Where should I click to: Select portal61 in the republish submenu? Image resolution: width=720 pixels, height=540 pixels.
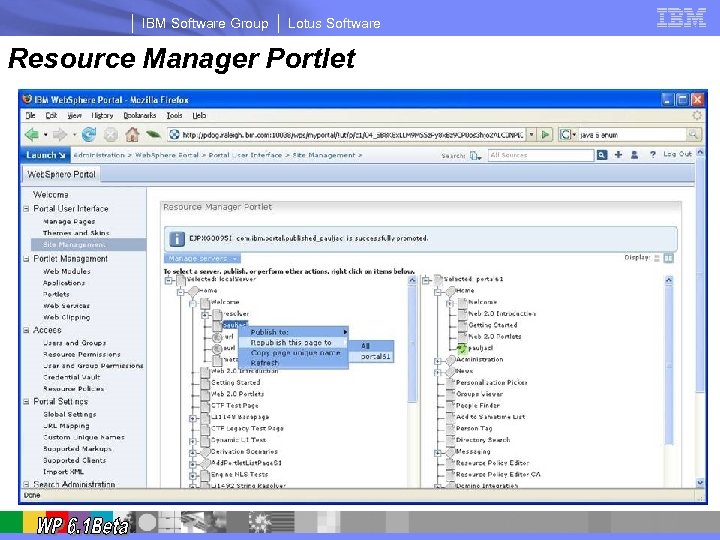[371, 356]
